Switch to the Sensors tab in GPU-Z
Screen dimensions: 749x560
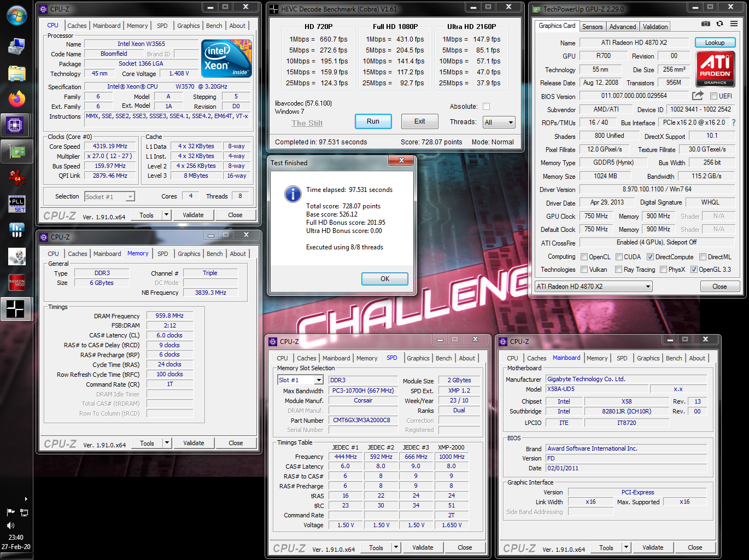(x=592, y=27)
